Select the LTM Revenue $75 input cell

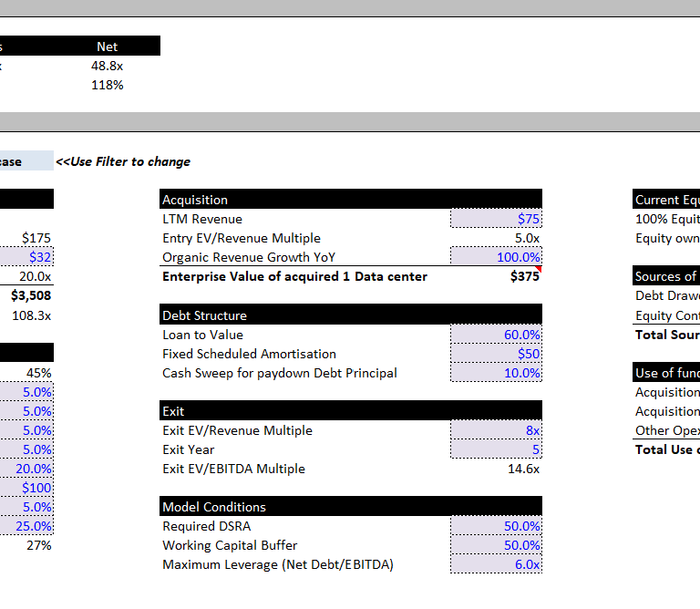tap(496, 218)
